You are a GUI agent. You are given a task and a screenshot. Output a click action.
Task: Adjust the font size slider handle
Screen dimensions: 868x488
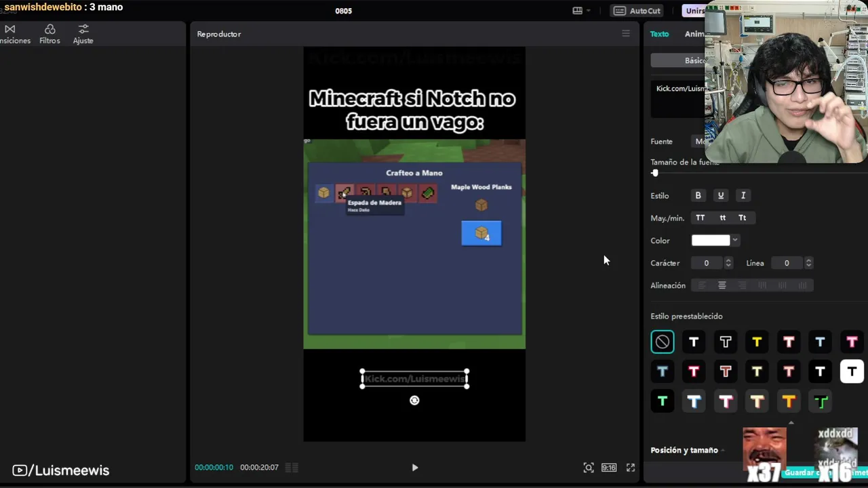(655, 173)
